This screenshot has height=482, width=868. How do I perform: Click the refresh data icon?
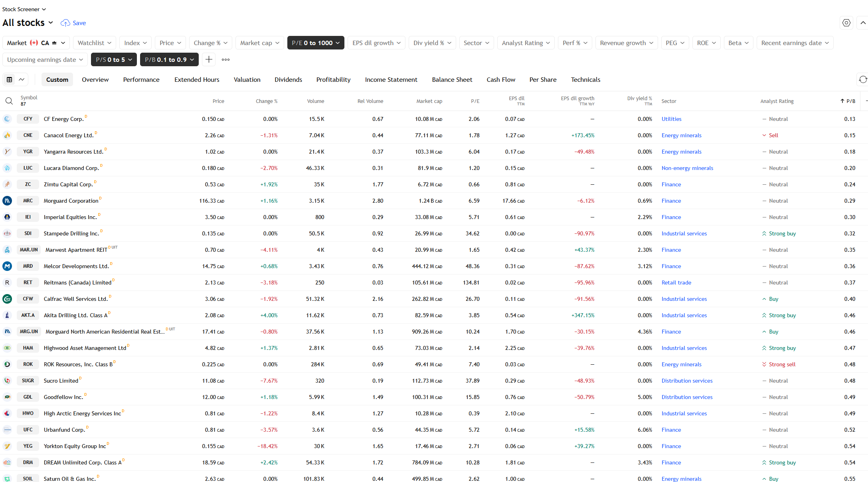click(x=862, y=80)
